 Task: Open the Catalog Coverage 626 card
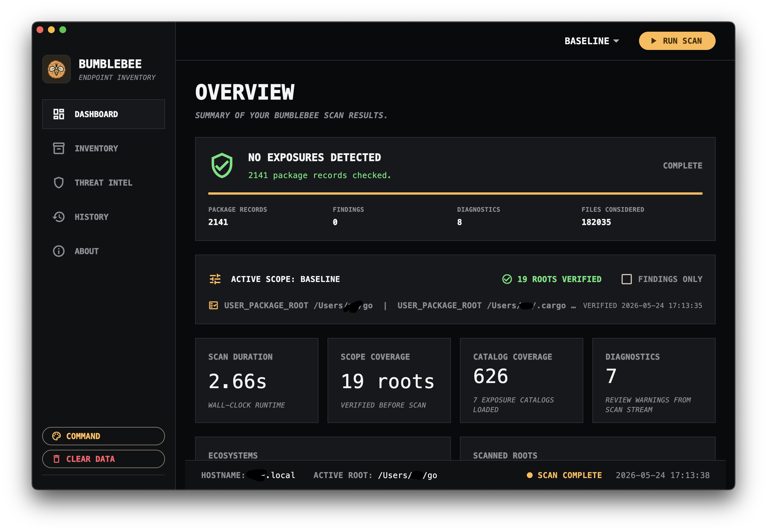point(521,380)
